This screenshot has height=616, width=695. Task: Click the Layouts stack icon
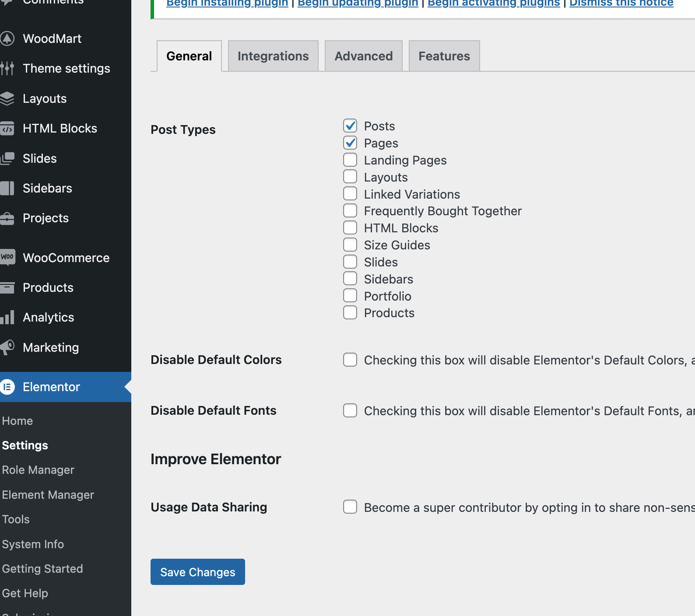7,98
